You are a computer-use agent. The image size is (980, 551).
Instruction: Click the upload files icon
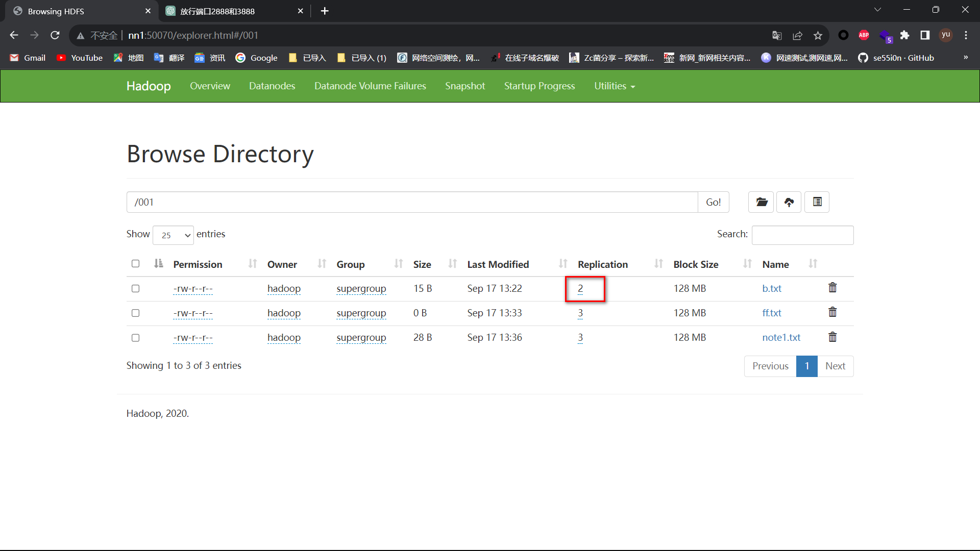789,202
